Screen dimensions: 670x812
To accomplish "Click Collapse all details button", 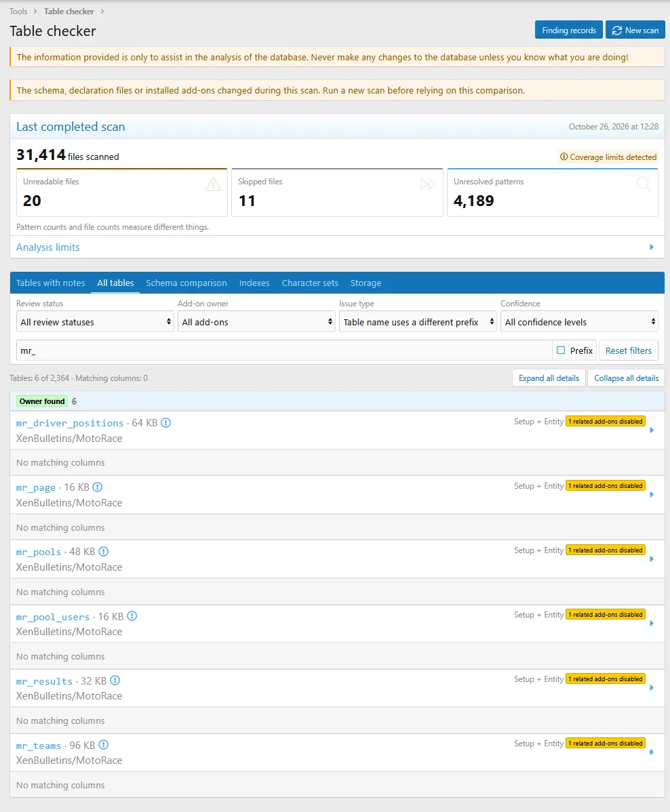I will pos(626,378).
